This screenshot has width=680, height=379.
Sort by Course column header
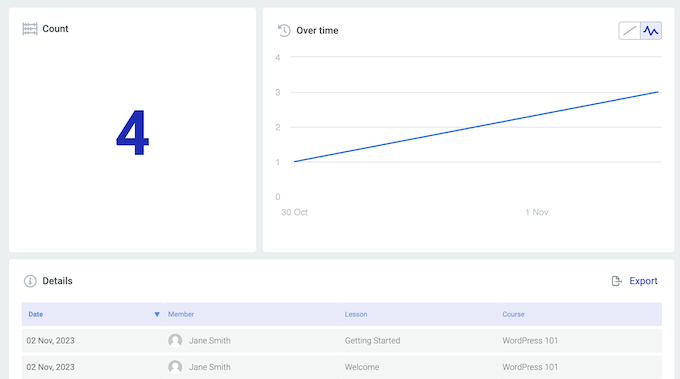513,314
